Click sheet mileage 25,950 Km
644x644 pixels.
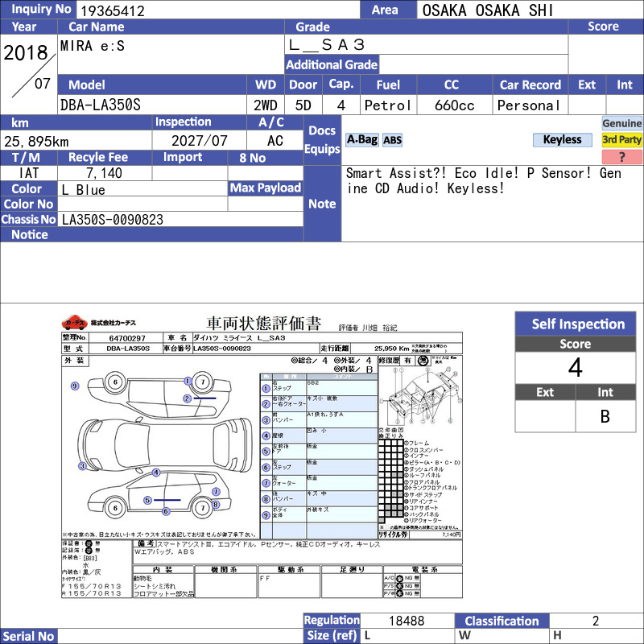pos(392,349)
